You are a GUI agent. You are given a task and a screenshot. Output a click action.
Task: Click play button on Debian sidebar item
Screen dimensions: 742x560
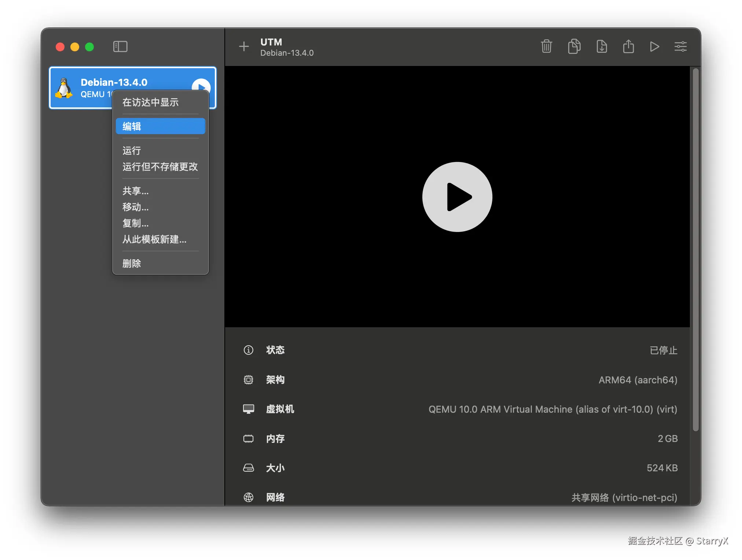point(201,86)
